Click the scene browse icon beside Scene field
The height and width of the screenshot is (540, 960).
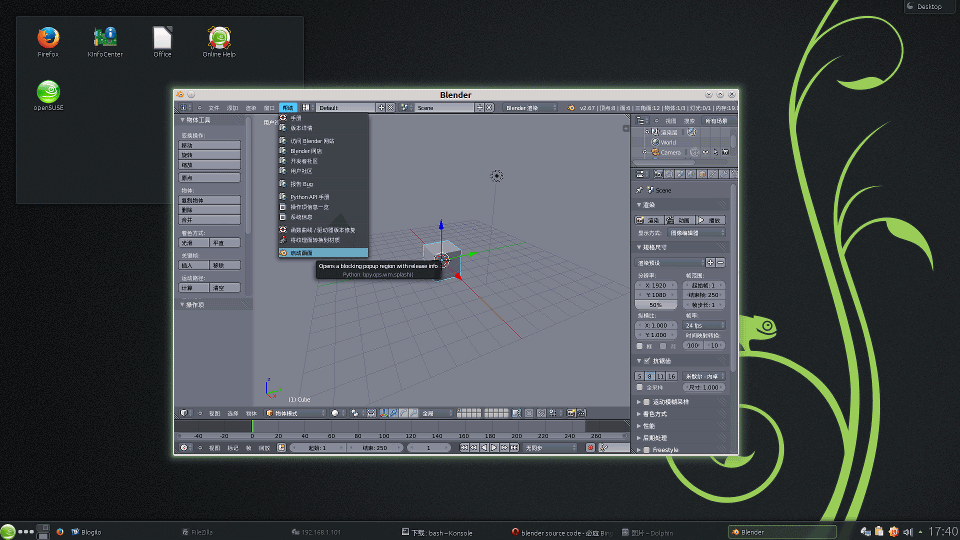click(x=405, y=107)
